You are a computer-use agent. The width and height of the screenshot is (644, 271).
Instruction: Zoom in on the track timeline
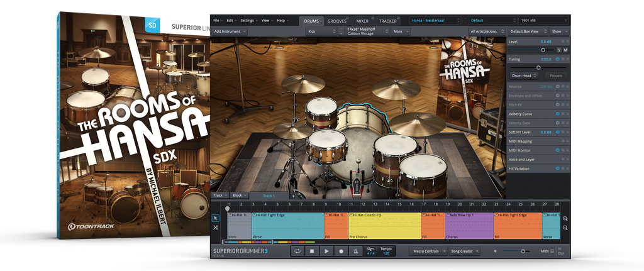pyautogui.click(x=565, y=219)
